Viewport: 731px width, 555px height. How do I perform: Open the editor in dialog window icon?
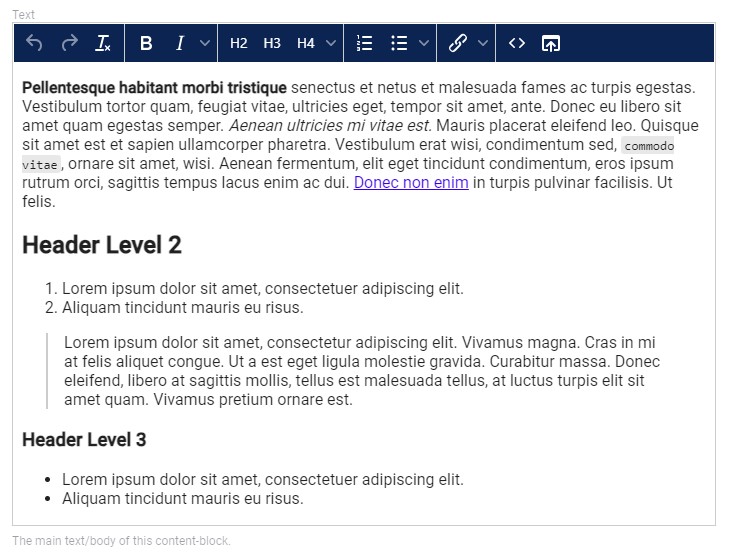[x=551, y=43]
